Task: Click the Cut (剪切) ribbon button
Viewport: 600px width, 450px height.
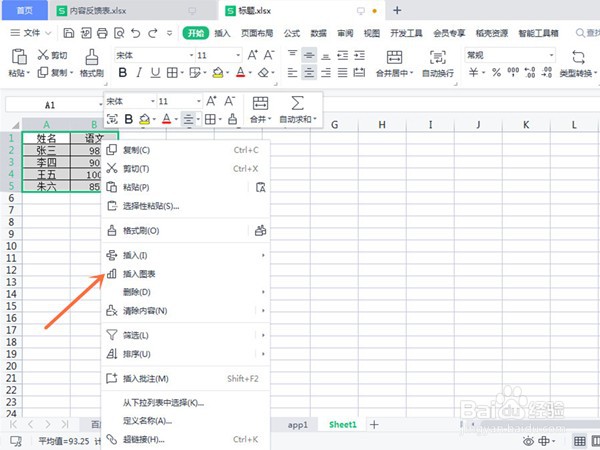Action: click(52, 55)
